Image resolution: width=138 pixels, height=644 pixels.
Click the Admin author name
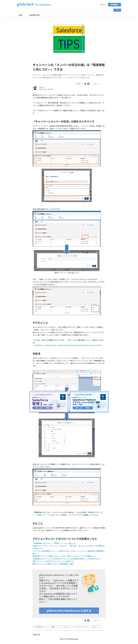coord(41,87)
